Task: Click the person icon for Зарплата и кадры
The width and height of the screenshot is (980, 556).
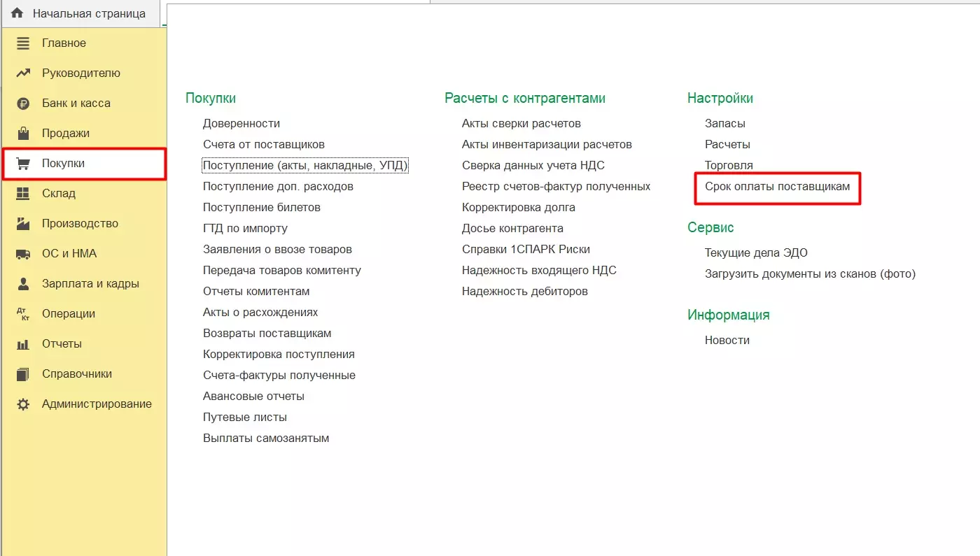Action: tap(23, 284)
